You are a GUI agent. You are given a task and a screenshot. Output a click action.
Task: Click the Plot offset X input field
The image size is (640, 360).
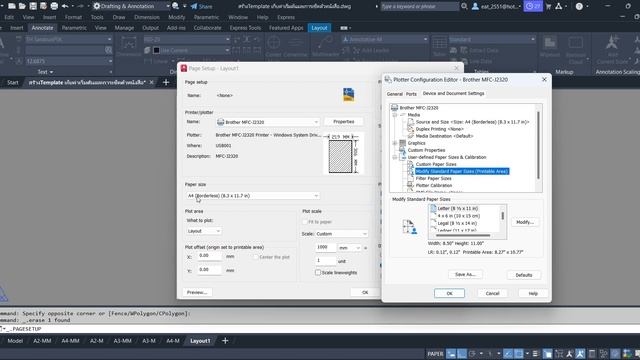209,256
